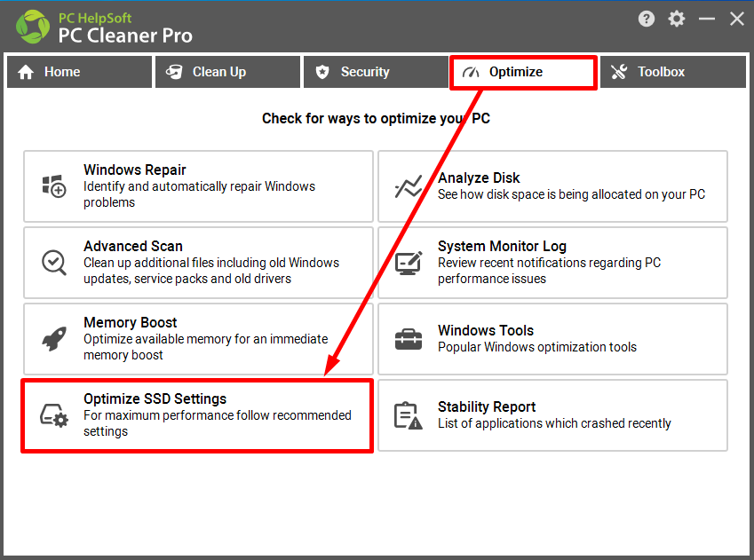Open Windows Tools
Viewport: 754px width, 560px height.
[x=552, y=339]
